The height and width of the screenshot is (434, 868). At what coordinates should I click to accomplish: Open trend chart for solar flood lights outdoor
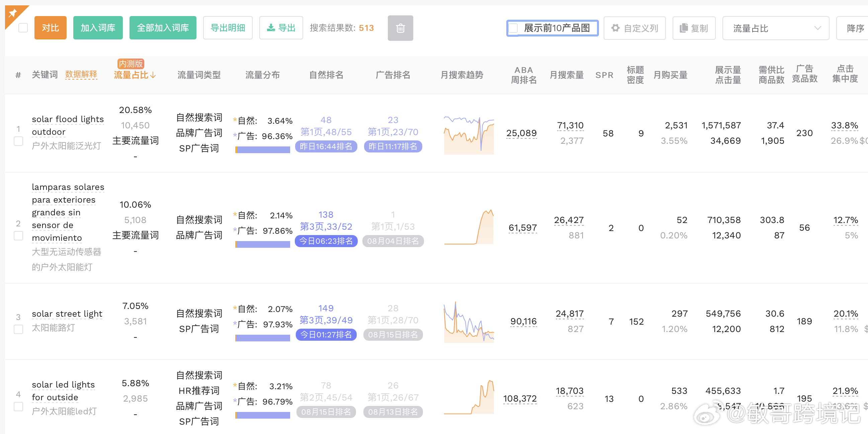(468, 135)
